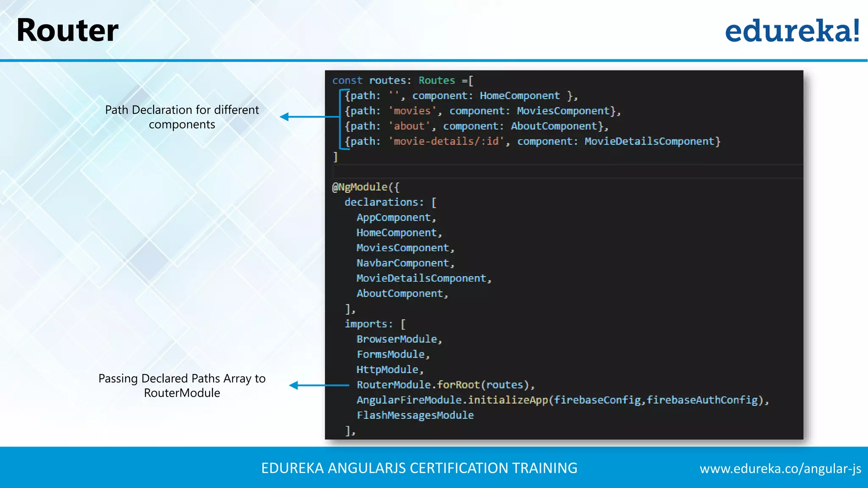This screenshot has width=868, height=488.
Task: Select AboutComponent in declarations list
Action: point(402,294)
